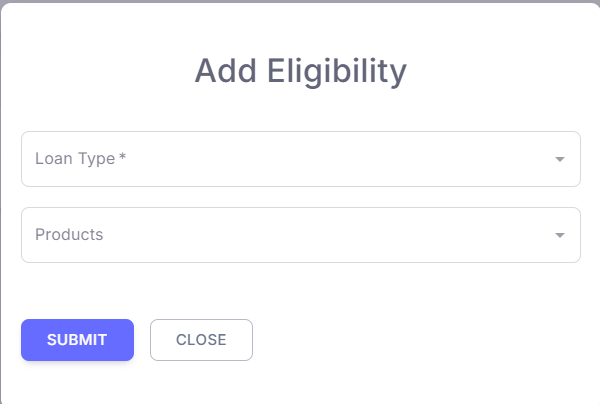This screenshot has height=404, width=600.
Task: Click the outlined CLOSE button label
Action: 201,340
